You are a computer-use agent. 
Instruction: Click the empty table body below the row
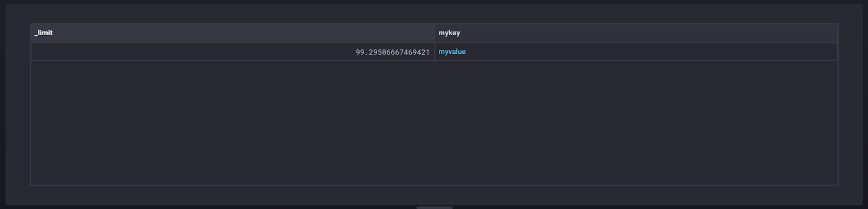(x=434, y=123)
